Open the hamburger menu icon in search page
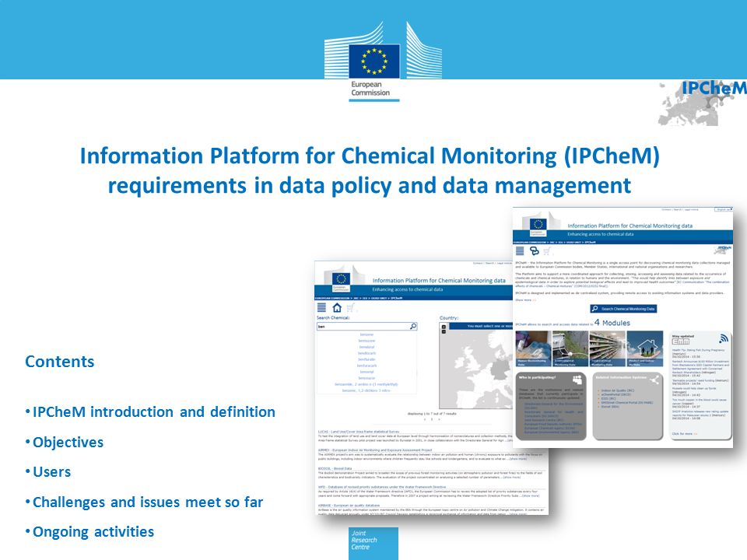The height and width of the screenshot is (560, 747). coord(321,308)
